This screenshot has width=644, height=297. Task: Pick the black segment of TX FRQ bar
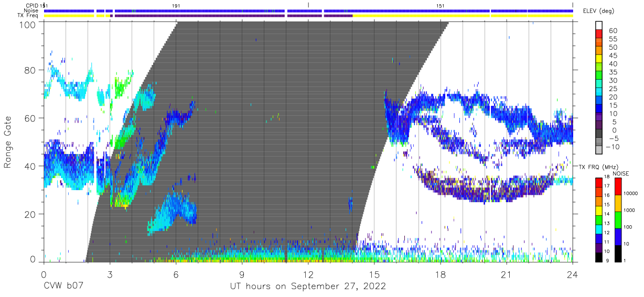[x=598, y=256]
